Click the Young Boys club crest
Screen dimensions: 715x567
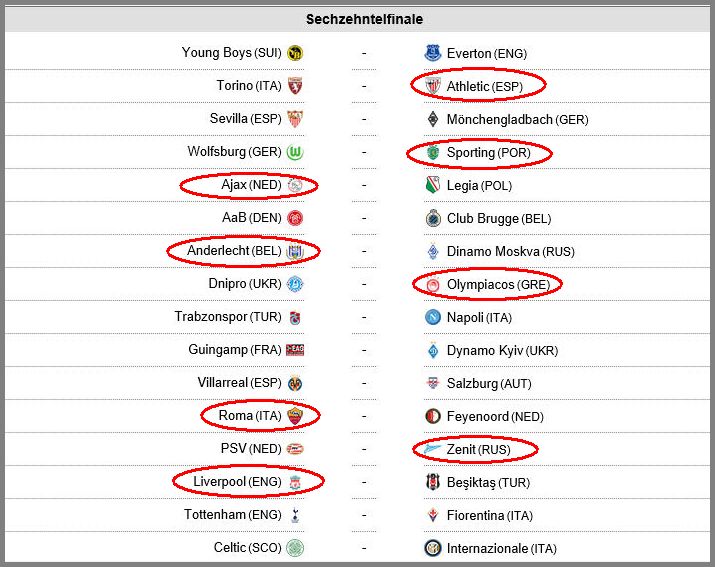coord(295,53)
